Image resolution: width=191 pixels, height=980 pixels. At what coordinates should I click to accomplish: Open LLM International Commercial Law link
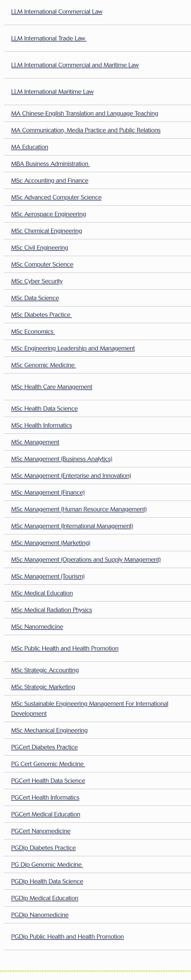click(x=57, y=12)
